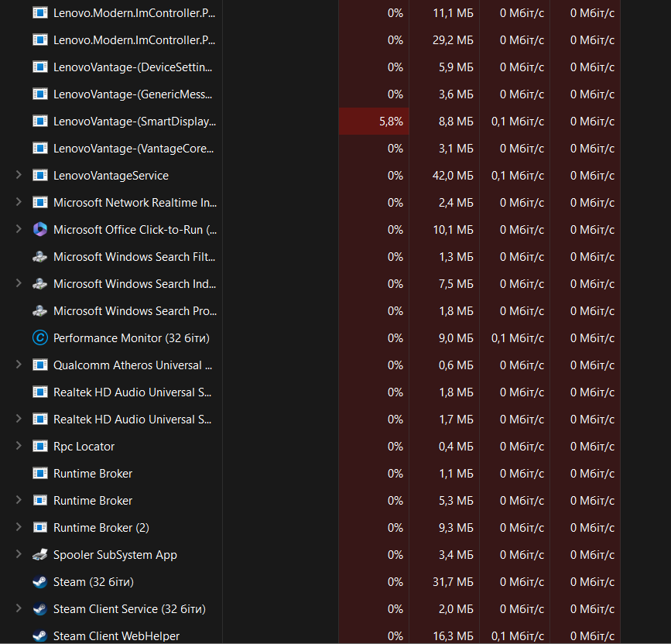The height and width of the screenshot is (644, 671).
Task: Select the 'Qualcomm Atheros Universal ...' name
Action: point(132,365)
